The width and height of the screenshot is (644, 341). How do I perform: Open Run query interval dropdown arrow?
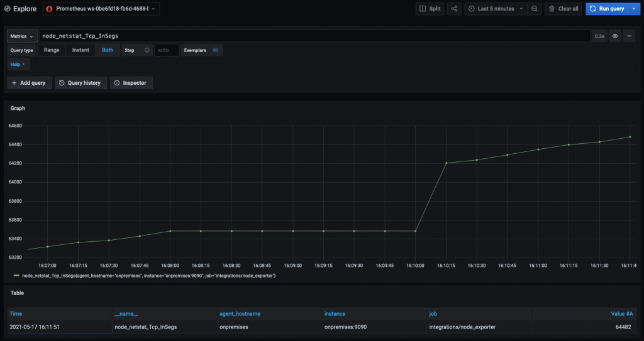pyautogui.click(x=634, y=9)
